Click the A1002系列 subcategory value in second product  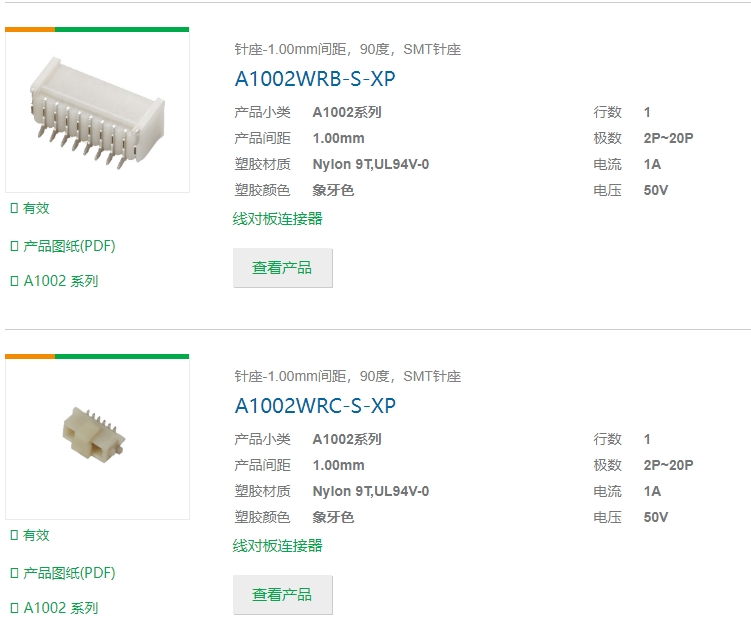coord(347,439)
